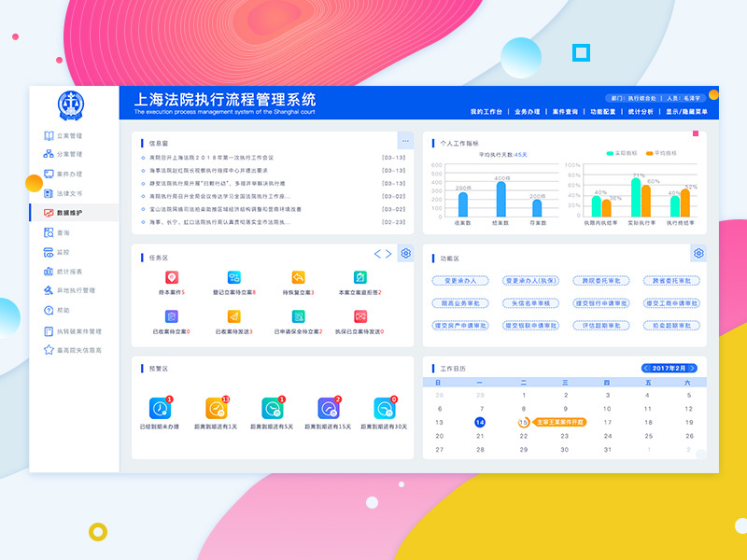Screen dimensions: 747x560
Task: Click 限高业务审批 button
Action: 460,303
